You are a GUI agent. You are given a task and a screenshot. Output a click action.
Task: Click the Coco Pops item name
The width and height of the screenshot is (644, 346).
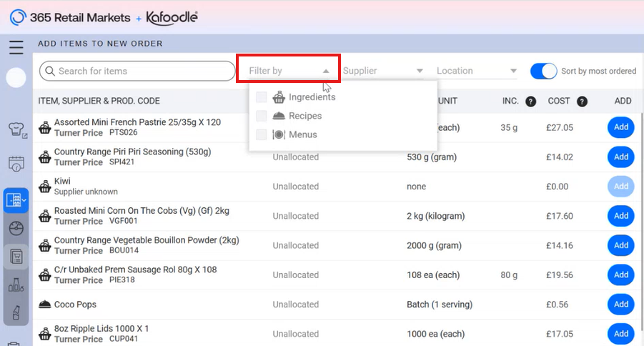tap(76, 305)
